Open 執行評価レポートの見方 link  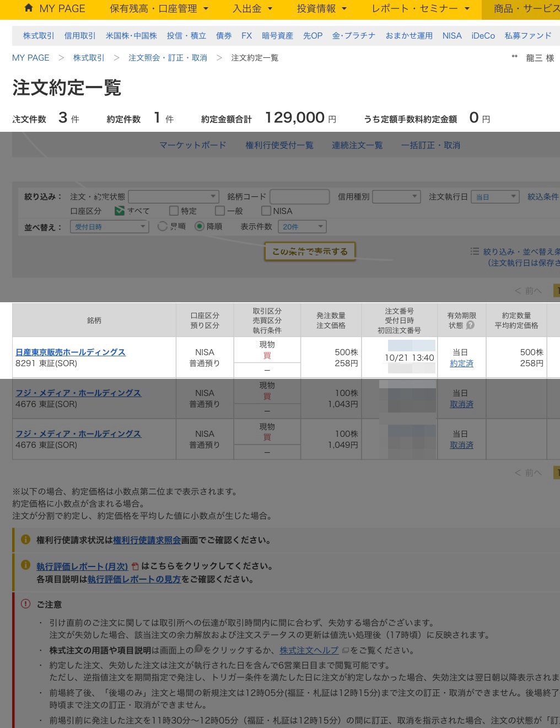(134, 580)
